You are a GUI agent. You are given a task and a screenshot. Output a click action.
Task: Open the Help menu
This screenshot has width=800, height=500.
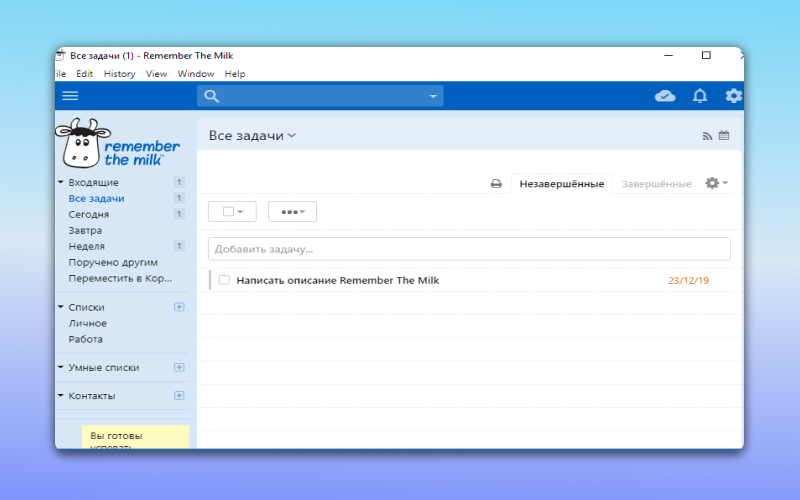point(235,73)
